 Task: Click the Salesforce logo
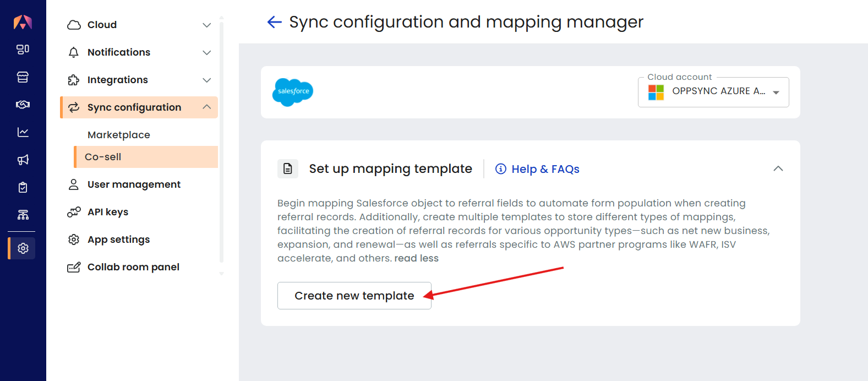tap(293, 92)
